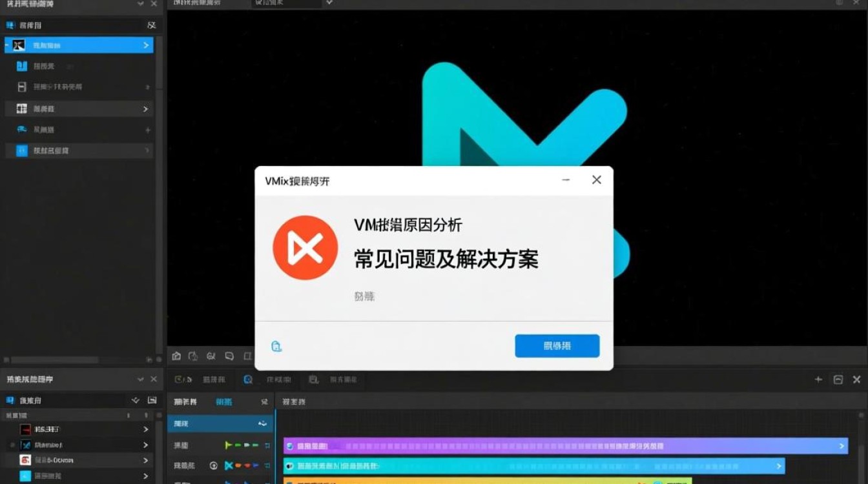Image resolution: width=868 pixels, height=484 pixels.
Task: Select the blue book icon row in the left panel
Action: point(77,66)
